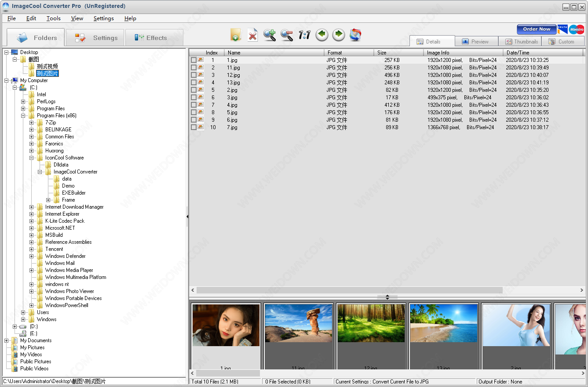Check the checkbox for 1.jpg
This screenshot has height=387, width=588.
click(194, 60)
